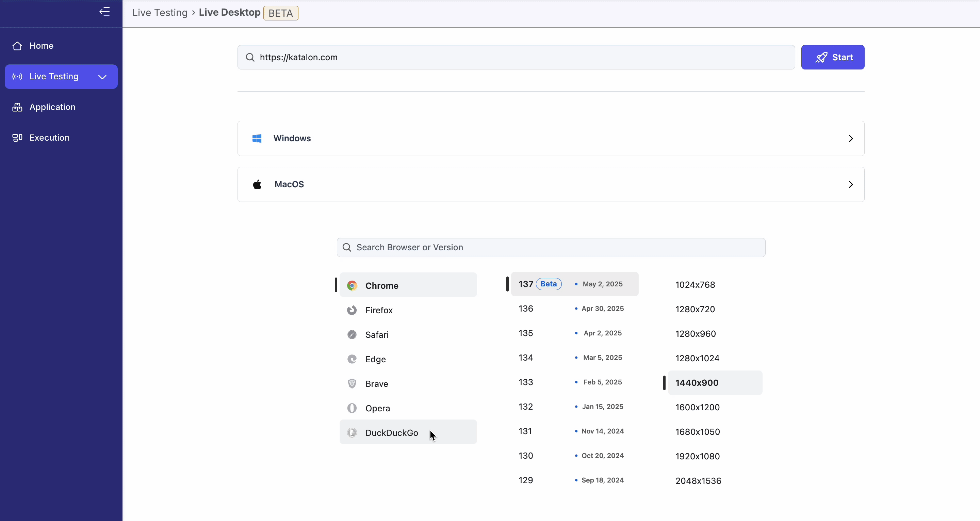The image size is (980, 521).
Task: Select Opera browser
Action: [408, 408]
